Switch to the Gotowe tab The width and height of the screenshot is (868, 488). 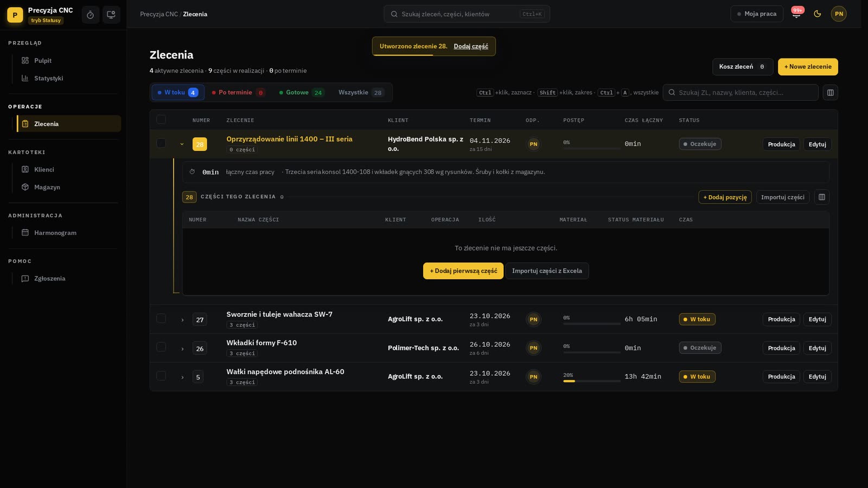pyautogui.click(x=301, y=92)
